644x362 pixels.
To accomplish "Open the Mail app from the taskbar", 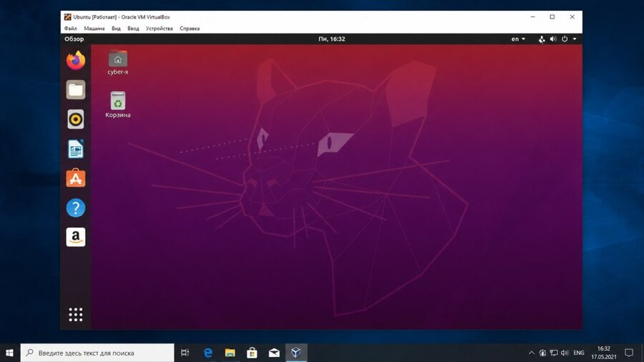I will 274,353.
